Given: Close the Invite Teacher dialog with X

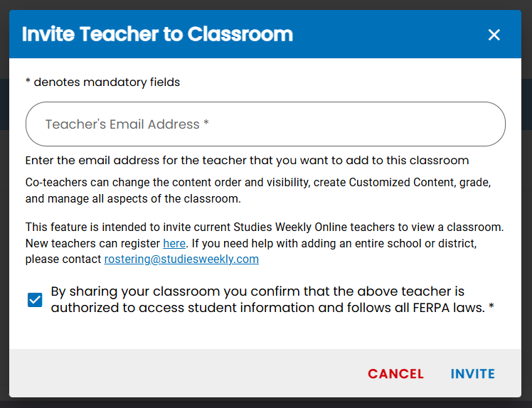Looking at the screenshot, I should click(x=494, y=35).
